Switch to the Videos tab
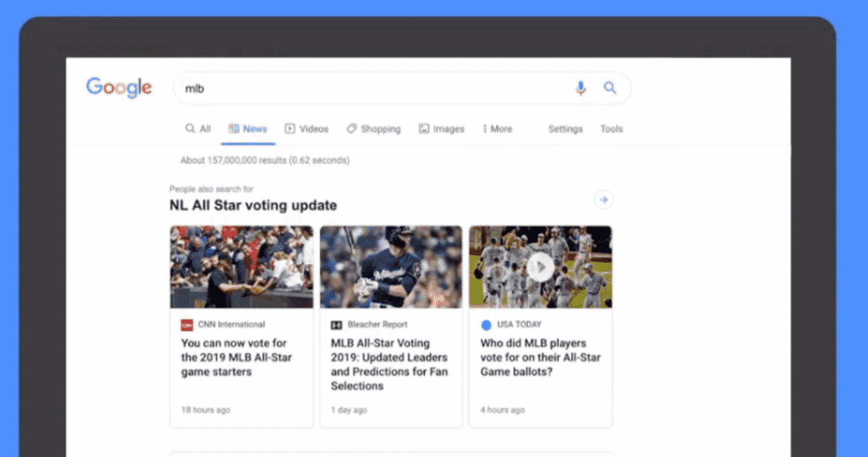Viewport: 868px width, 457px height. click(x=307, y=129)
